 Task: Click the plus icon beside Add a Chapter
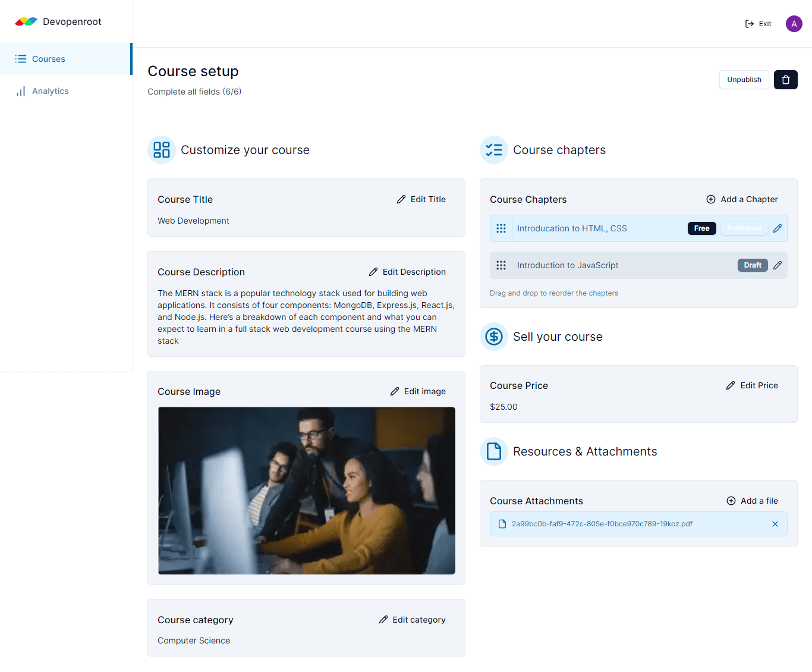711,199
